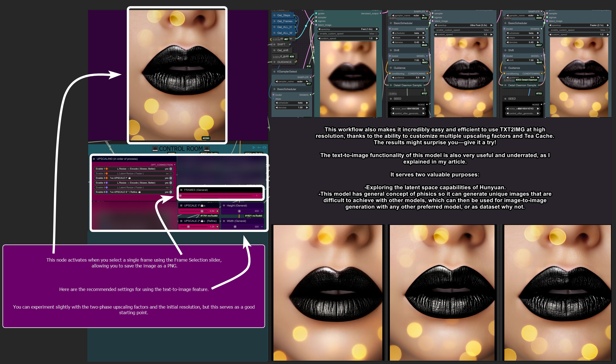
Task: Click the Get_Steps node collapse dot
Action: click(274, 15)
